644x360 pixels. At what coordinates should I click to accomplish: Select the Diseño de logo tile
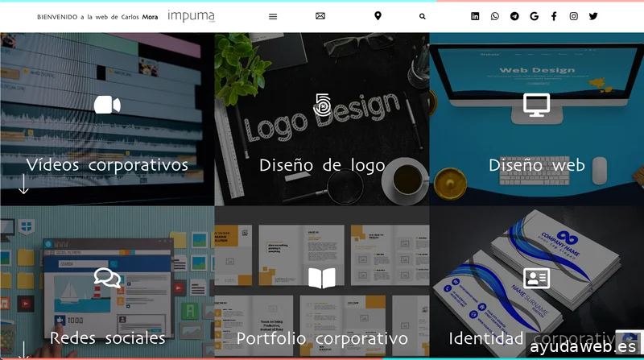click(x=321, y=165)
